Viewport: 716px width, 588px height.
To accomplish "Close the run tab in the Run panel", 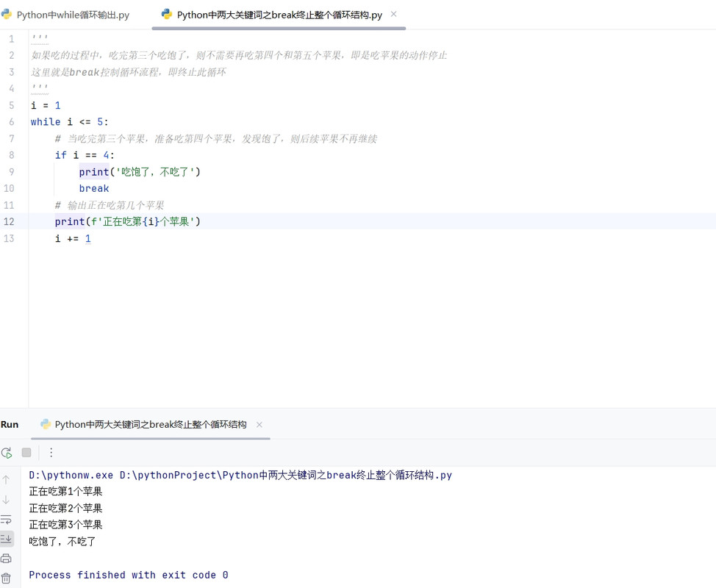I will [259, 425].
